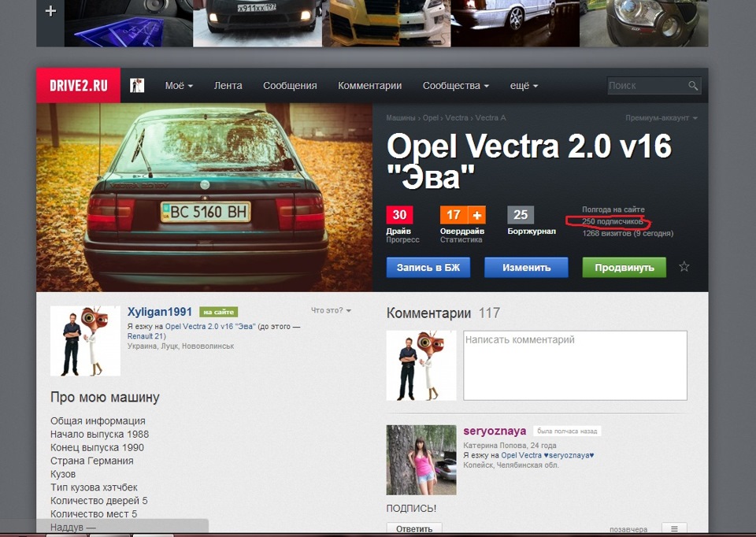Click the Комментарии 117 heading
This screenshot has height=537, width=756.
click(443, 313)
